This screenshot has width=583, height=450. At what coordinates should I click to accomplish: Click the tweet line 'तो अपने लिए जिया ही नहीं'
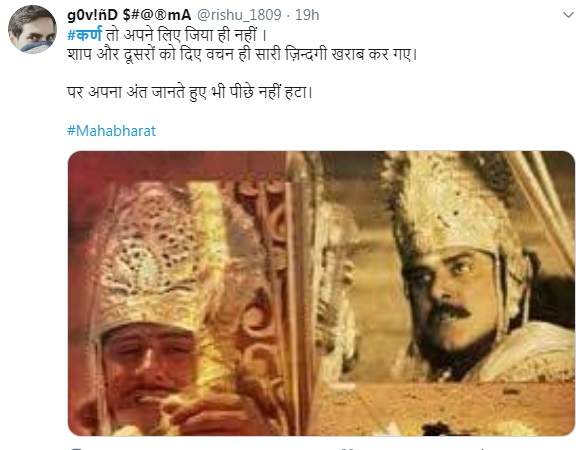click(186, 35)
